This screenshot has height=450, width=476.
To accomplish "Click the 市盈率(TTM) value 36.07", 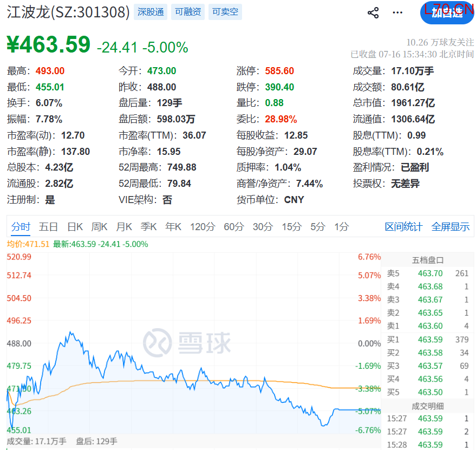I will pyautogui.click(x=194, y=135).
